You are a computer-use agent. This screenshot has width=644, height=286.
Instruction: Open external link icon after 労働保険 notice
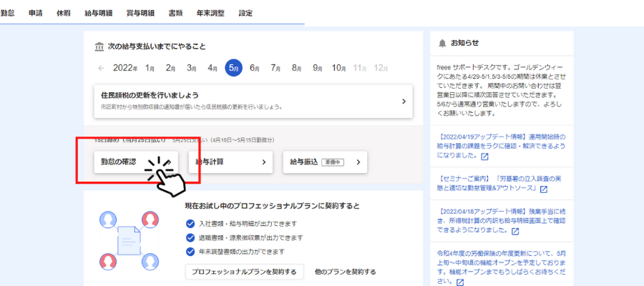458,282
